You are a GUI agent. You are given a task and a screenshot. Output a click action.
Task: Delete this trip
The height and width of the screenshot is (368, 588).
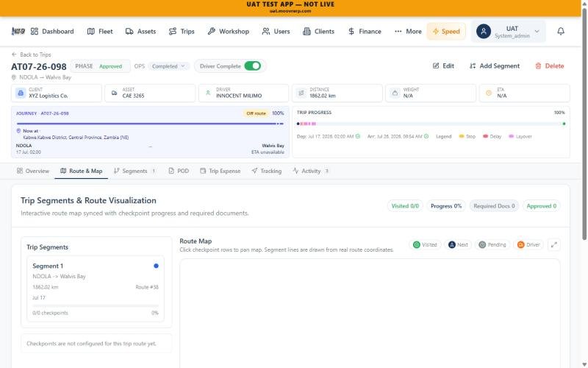[549, 66]
